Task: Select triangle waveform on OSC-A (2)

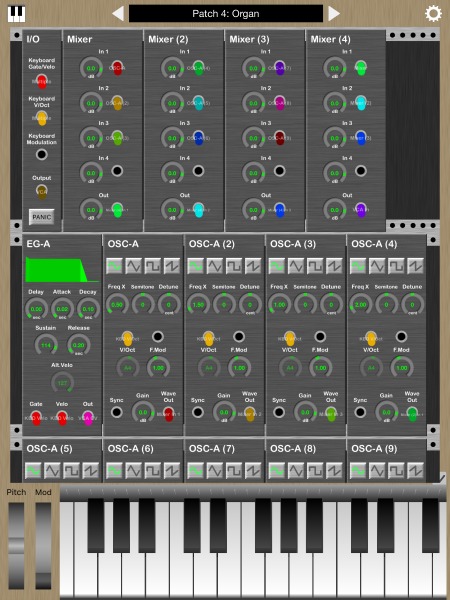Action: click(215, 266)
